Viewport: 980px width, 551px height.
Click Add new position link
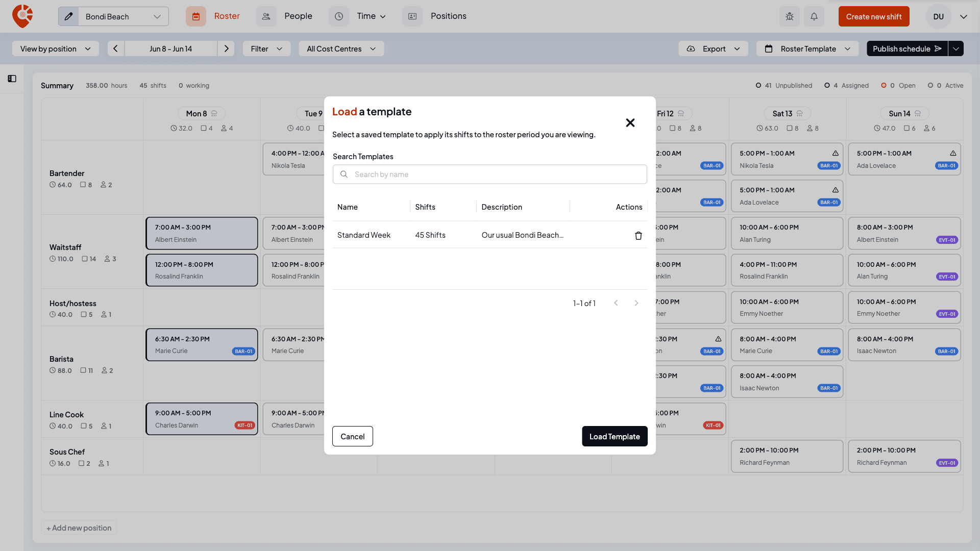pyautogui.click(x=79, y=528)
